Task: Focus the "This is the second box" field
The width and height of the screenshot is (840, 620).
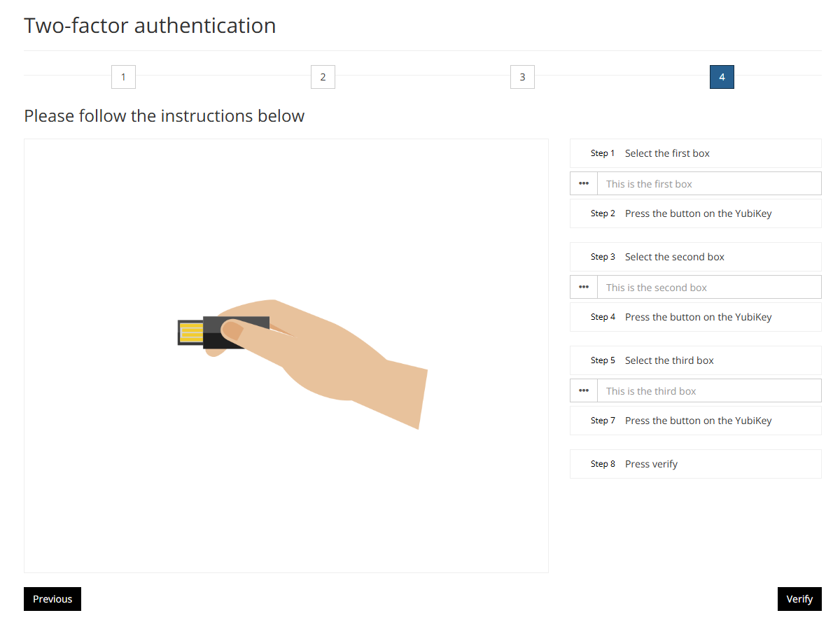Action: (x=708, y=287)
